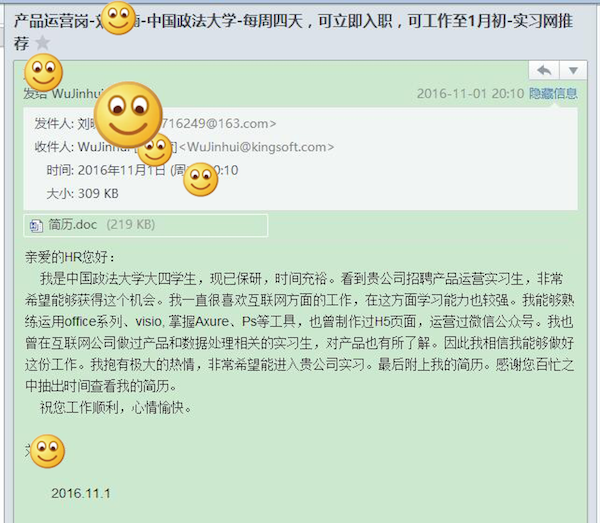
Task: Click the sender address ending 716249@163.com
Action: (218, 124)
